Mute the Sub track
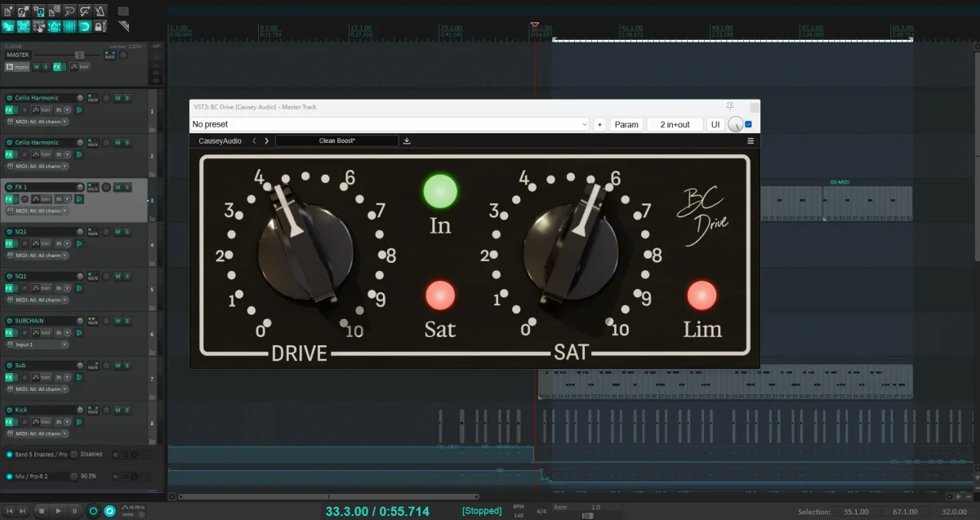Image resolution: width=980 pixels, height=520 pixels. (118, 366)
